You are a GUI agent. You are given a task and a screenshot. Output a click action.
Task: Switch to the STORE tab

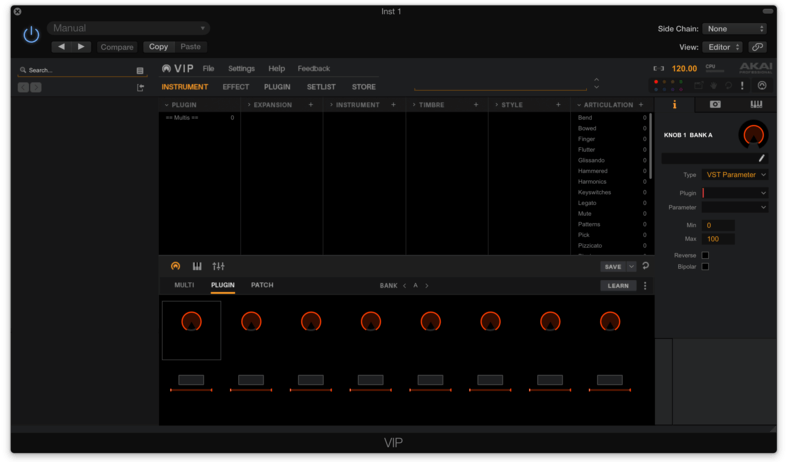point(364,87)
